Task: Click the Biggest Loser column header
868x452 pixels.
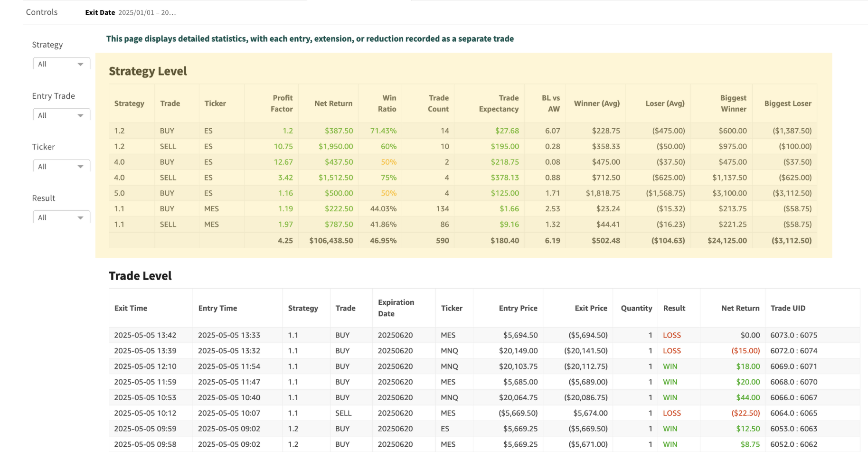Action: pyautogui.click(x=787, y=104)
